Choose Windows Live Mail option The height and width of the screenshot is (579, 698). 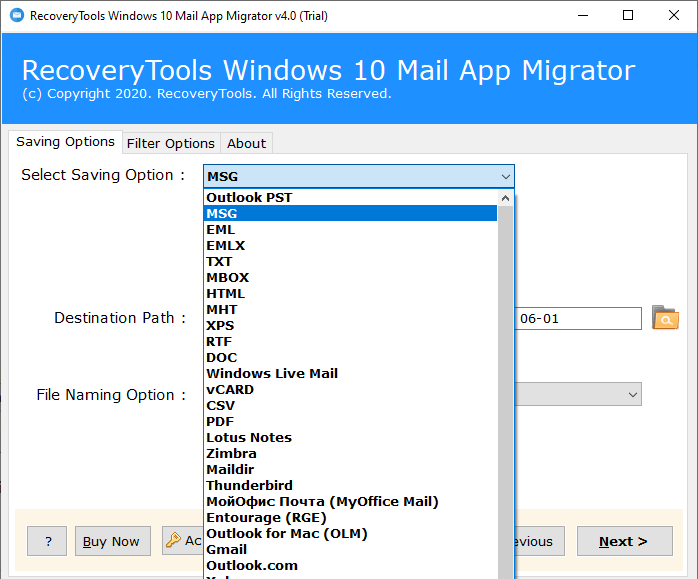tap(350, 373)
